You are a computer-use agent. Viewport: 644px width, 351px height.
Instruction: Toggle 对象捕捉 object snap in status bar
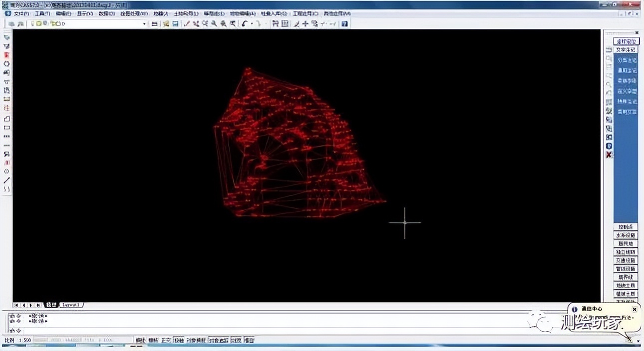click(196, 340)
